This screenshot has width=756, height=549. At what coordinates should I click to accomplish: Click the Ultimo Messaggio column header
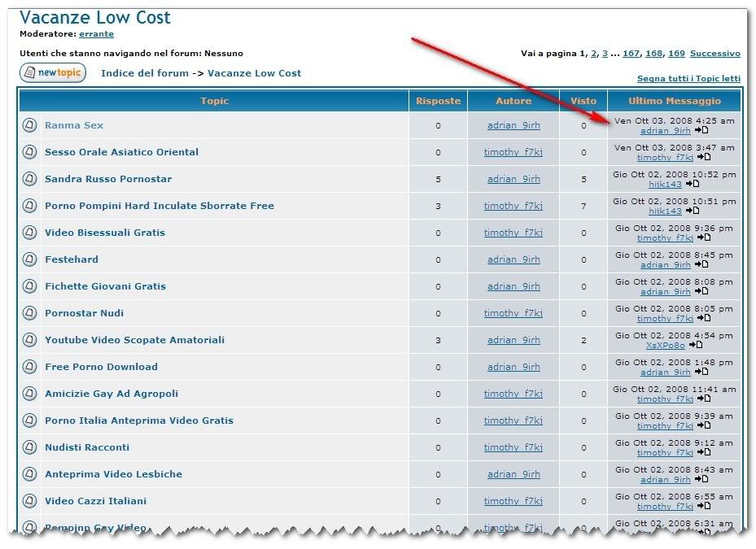point(675,101)
